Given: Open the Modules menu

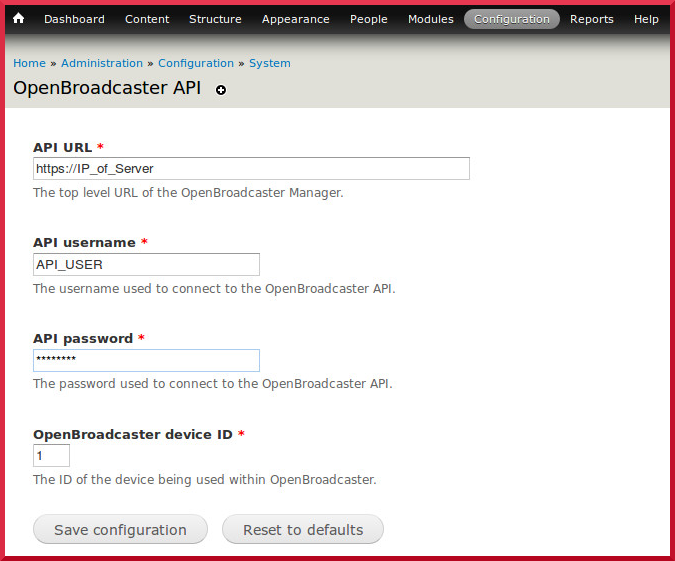Looking at the screenshot, I should (x=430, y=19).
